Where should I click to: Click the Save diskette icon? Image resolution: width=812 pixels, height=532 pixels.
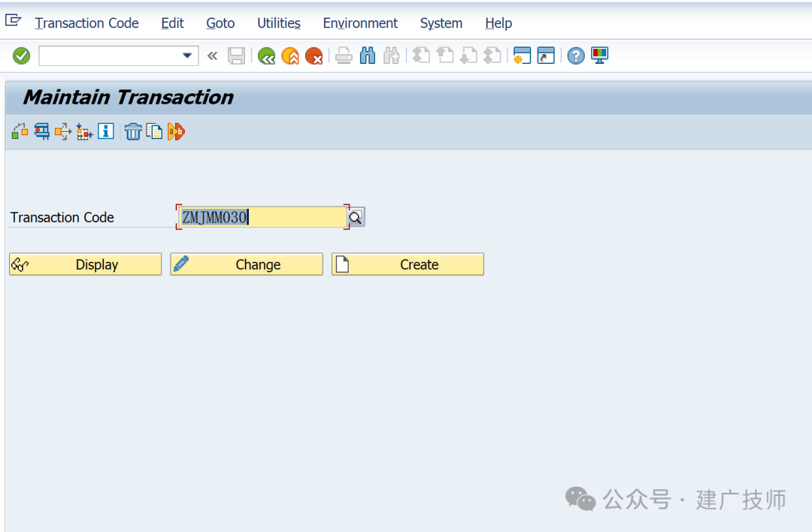coord(236,56)
